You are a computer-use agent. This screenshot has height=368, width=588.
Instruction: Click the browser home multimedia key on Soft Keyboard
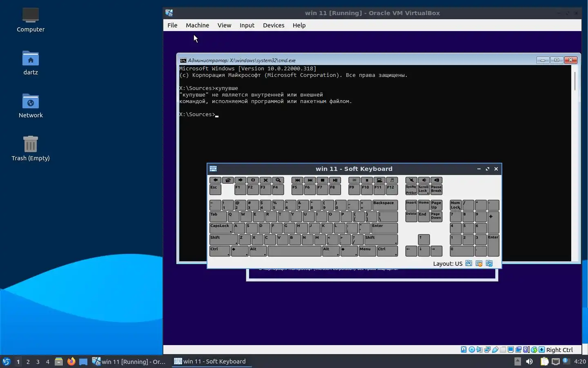point(228,180)
